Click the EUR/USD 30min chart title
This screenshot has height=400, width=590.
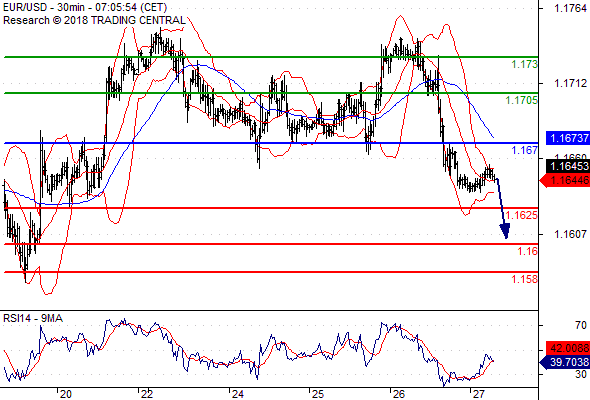tap(85, 8)
